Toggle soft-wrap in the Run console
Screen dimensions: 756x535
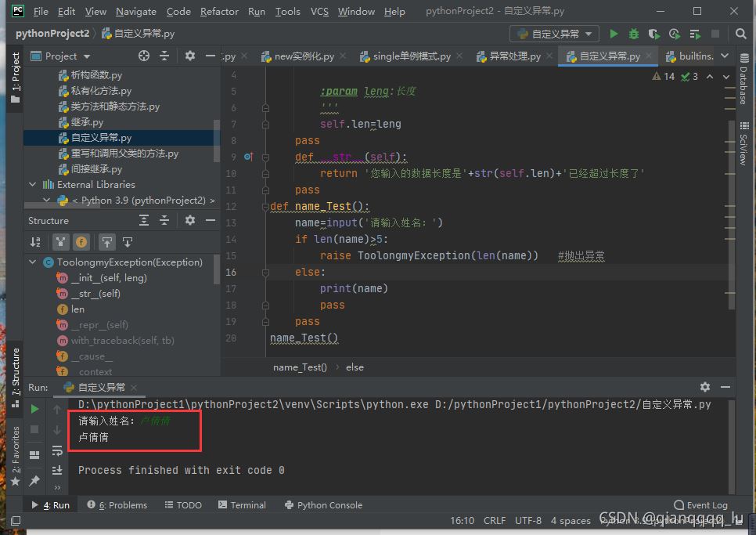click(57, 450)
